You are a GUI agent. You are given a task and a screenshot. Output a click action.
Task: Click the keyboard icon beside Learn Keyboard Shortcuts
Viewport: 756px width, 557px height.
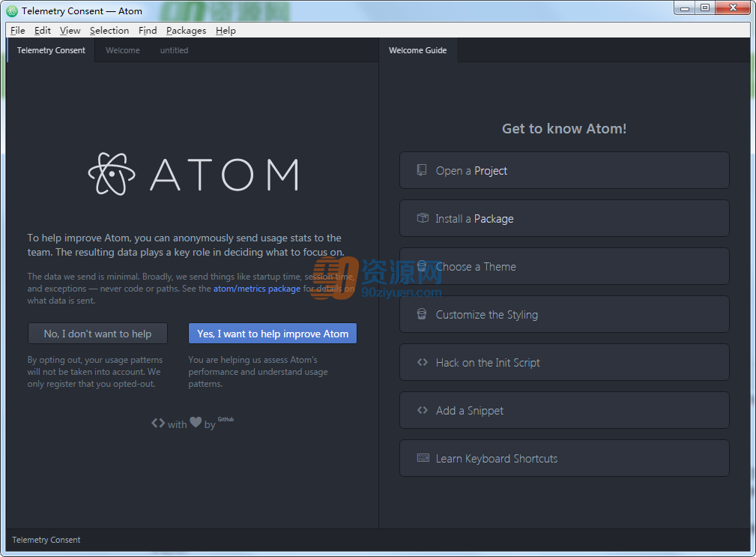[423, 457]
